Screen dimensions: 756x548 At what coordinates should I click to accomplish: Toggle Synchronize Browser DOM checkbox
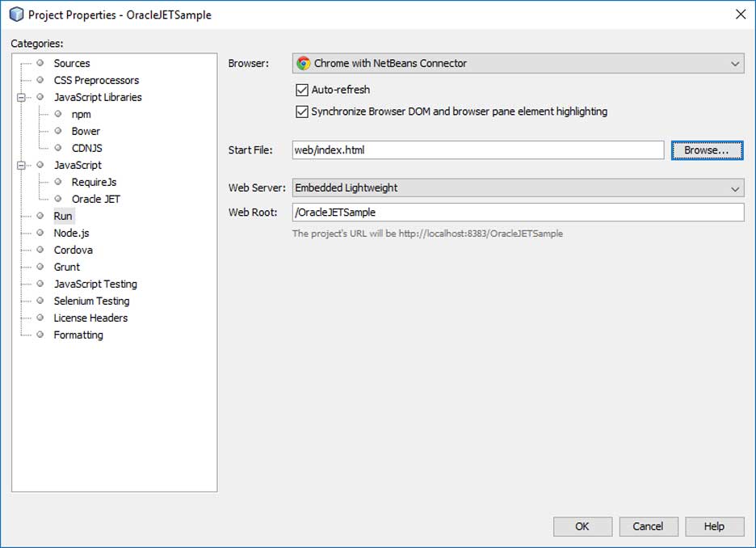tap(303, 112)
